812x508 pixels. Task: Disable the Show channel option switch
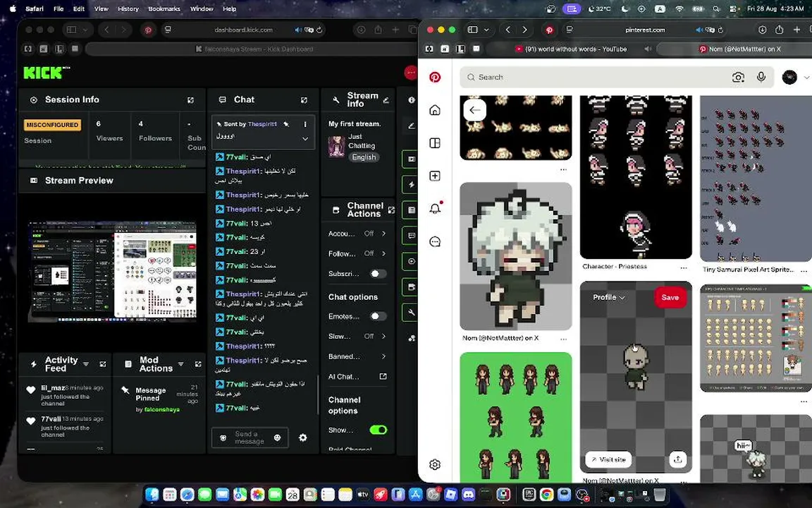point(378,430)
